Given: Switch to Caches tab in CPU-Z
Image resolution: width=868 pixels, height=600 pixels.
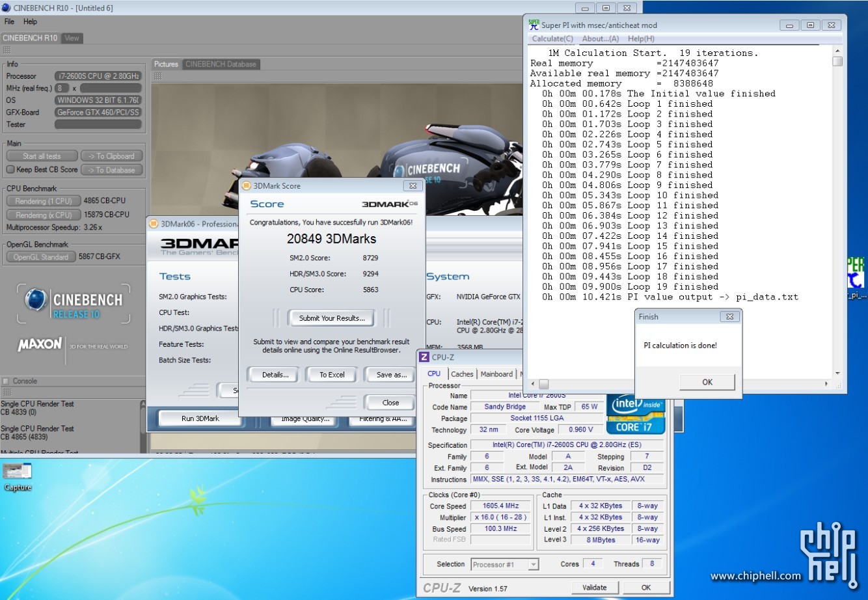Looking at the screenshot, I should 462,374.
